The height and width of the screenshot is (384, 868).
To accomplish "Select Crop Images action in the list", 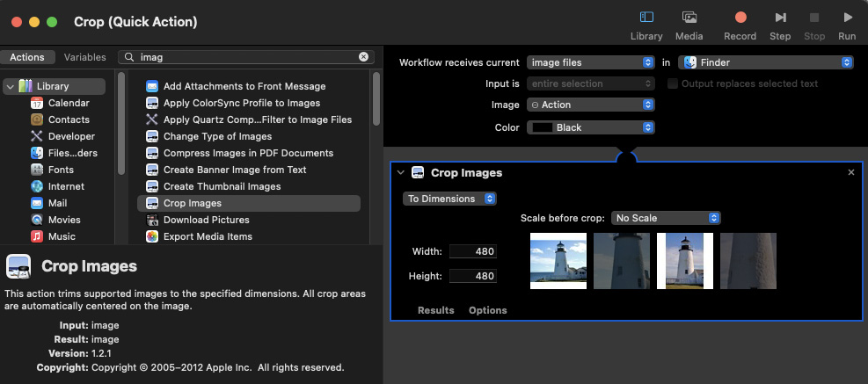I will [x=249, y=203].
